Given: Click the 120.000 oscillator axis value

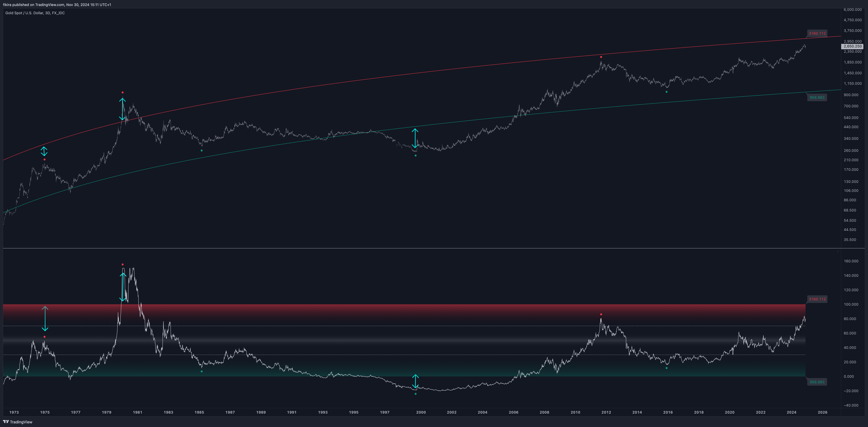Looking at the screenshot, I should click(x=851, y=290).
